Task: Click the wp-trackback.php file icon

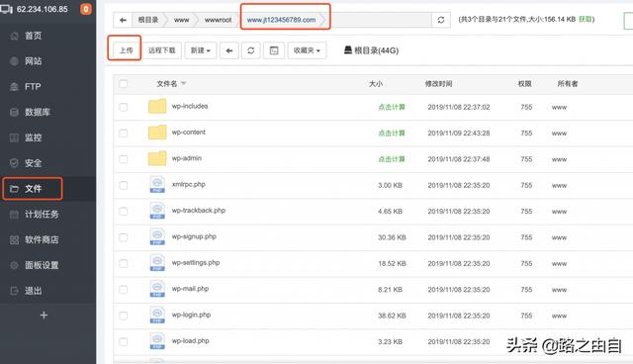Action: 157,211
